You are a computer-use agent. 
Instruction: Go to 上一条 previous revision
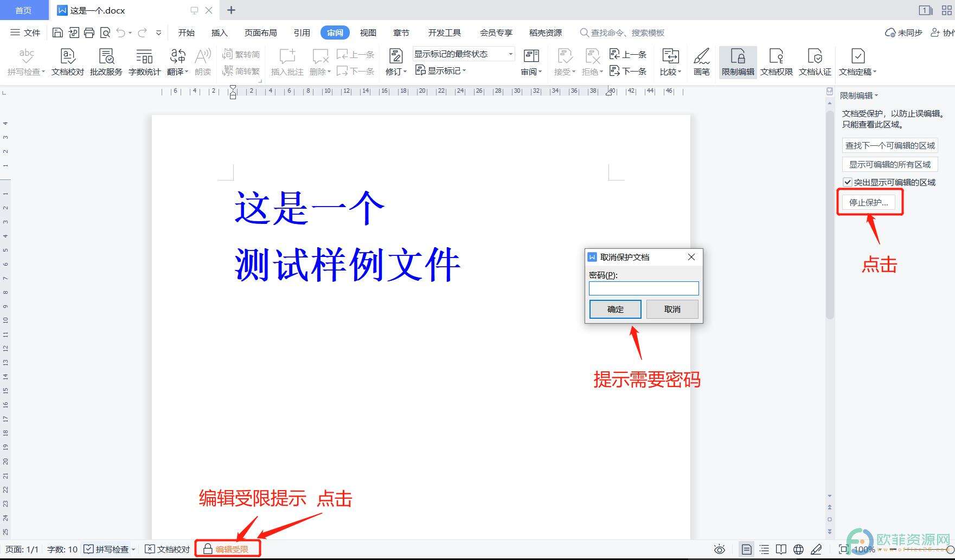pyautogui.click(x=628, y=54)
